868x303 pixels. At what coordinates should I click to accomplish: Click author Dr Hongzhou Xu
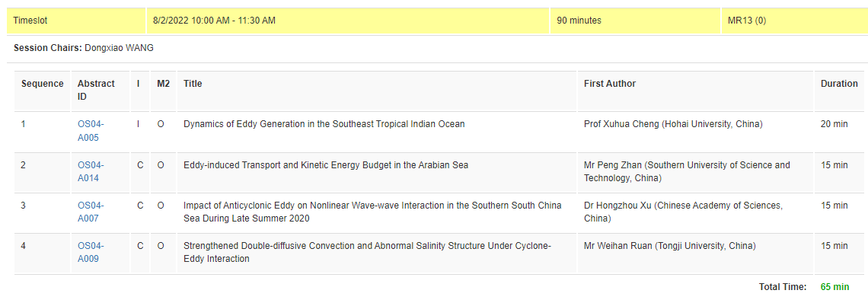[683, 212]
